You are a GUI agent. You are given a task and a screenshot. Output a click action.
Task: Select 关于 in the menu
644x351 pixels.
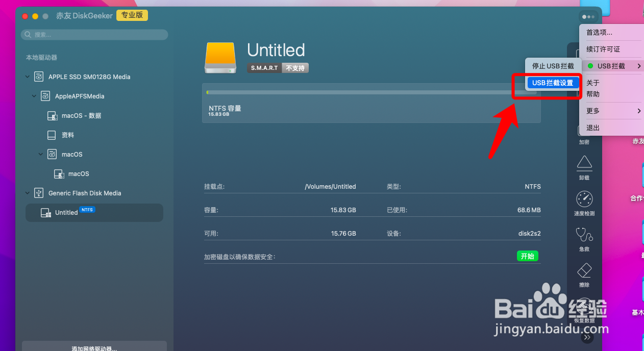tap(593, 83)
